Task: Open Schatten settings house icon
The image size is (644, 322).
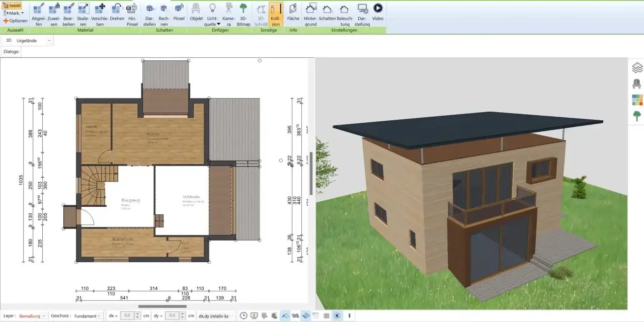Action: coord(327,12)
